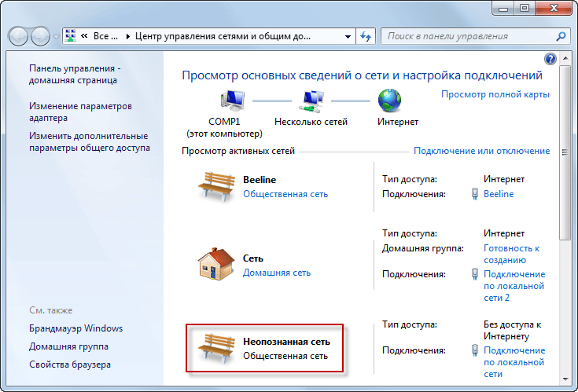Click the vertical scrollbar thumb
Viewport: 578px width, 392px height.
click(x=565, y=152)
